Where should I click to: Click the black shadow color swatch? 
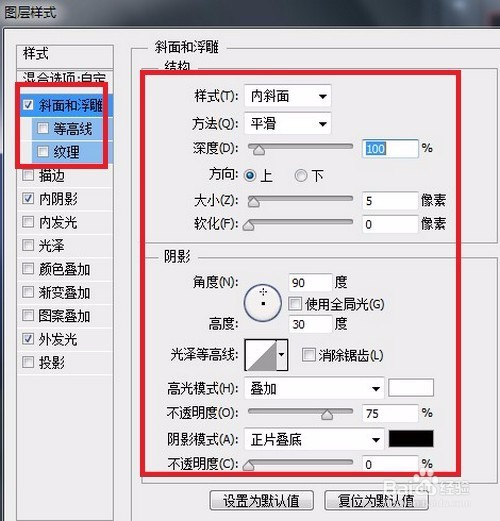[411, 439]
